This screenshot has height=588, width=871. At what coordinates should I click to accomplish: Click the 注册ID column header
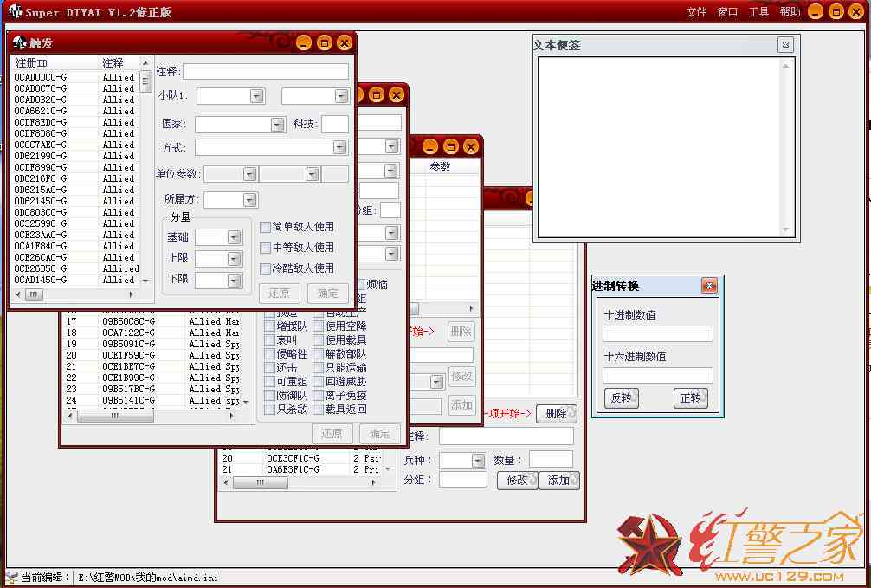(x=55, y=63)
